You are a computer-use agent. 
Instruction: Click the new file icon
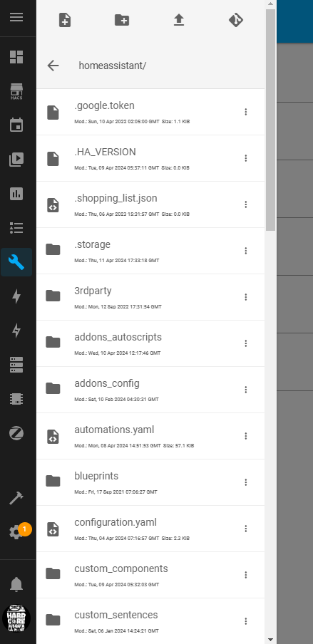(x=65, y=20)
